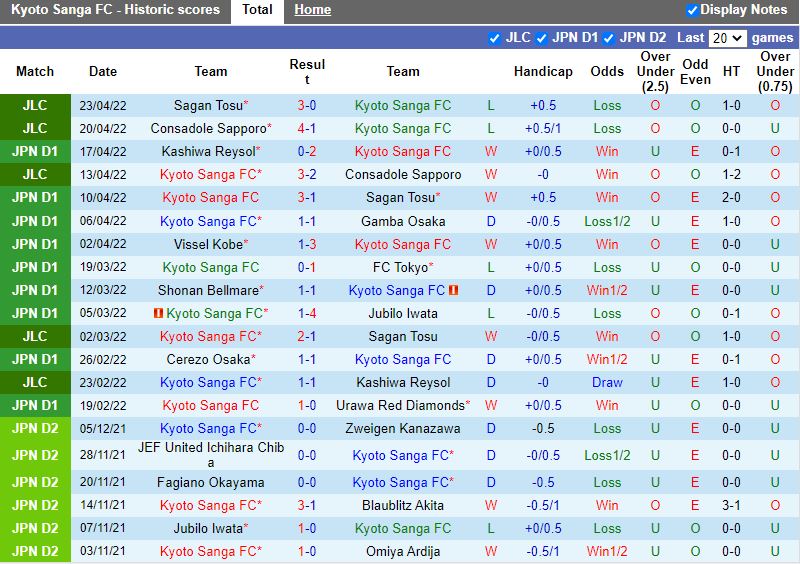Viewport: 800px width, 564px height.
Task: Click red card icon beside Kyoto Sanga 12/03/22
Action: click(454, 290)
